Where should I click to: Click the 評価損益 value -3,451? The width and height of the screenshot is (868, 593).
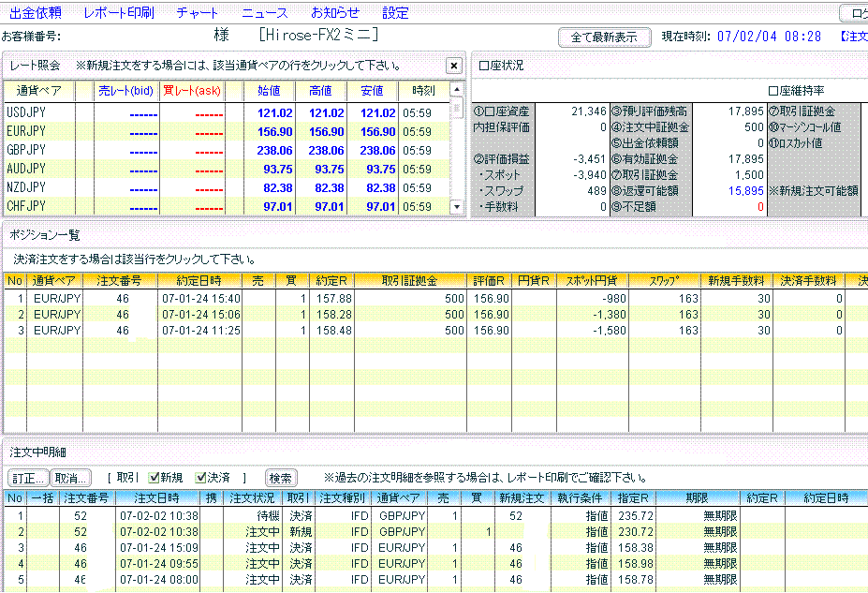click(590, 159)
